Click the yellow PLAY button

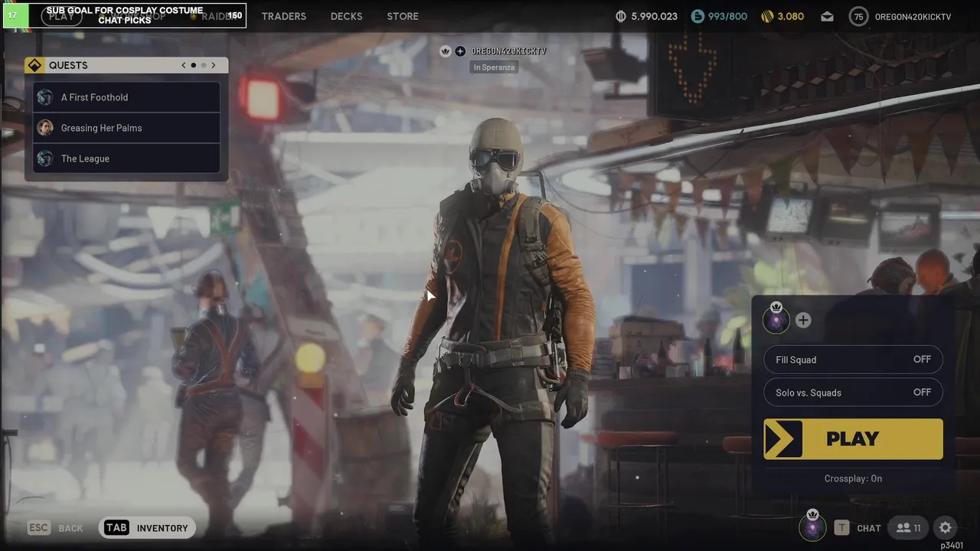853,439
